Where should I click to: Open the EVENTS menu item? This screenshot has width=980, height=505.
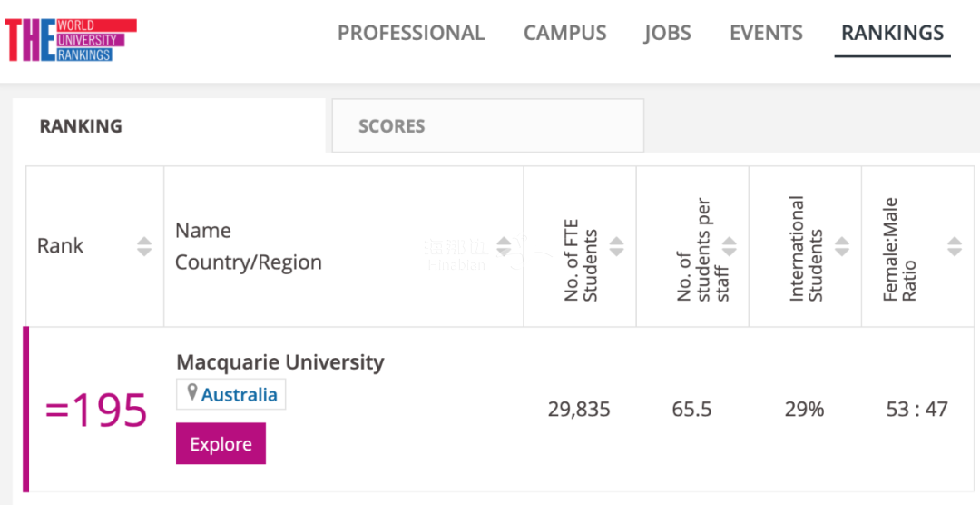point(766,34)
